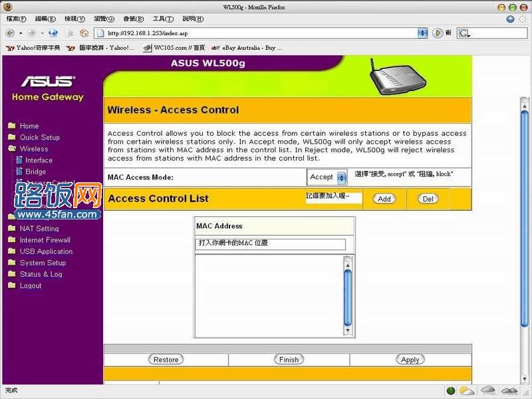Viewport: 532px width, 399px height.
Task: Open NAT Setting menu entry
Action: (39, 229)
